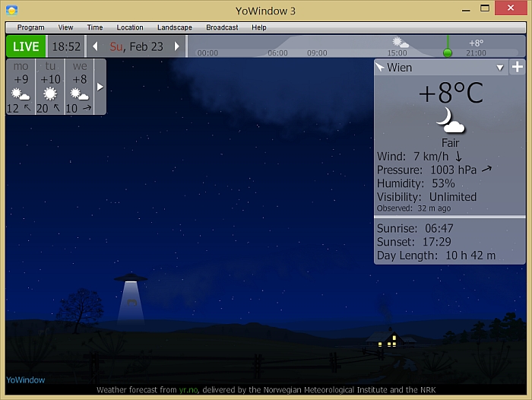Image resolution: width=532 pixels, height=400 pixels.
Task: Open the Time menu
Action: (95, 27)
